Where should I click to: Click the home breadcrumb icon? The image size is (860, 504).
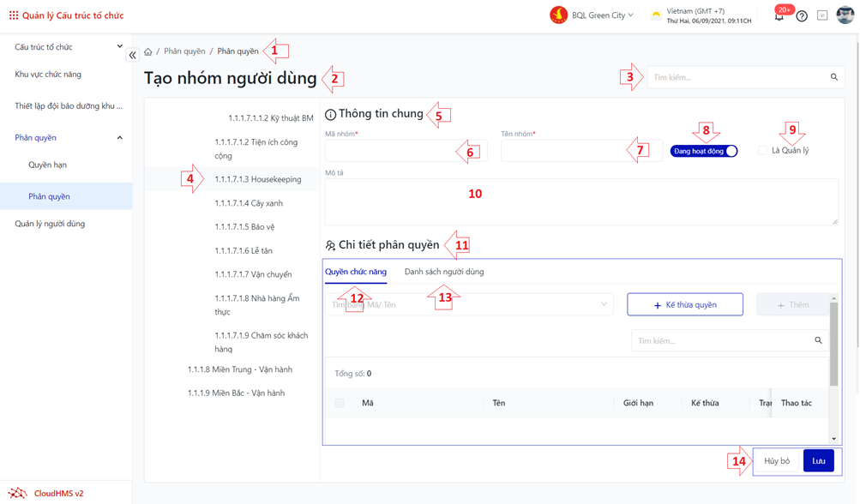pos(148,52)
